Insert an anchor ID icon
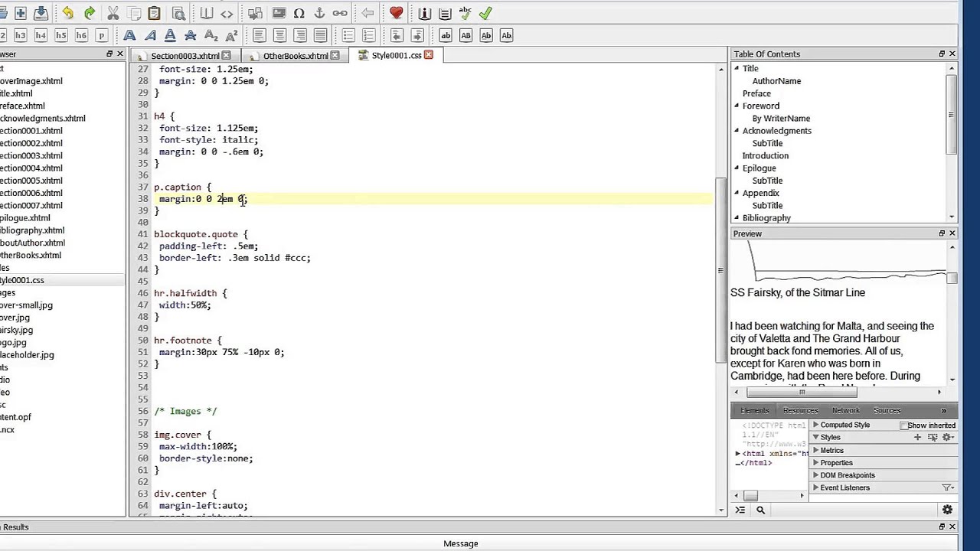 coord(319,13)
